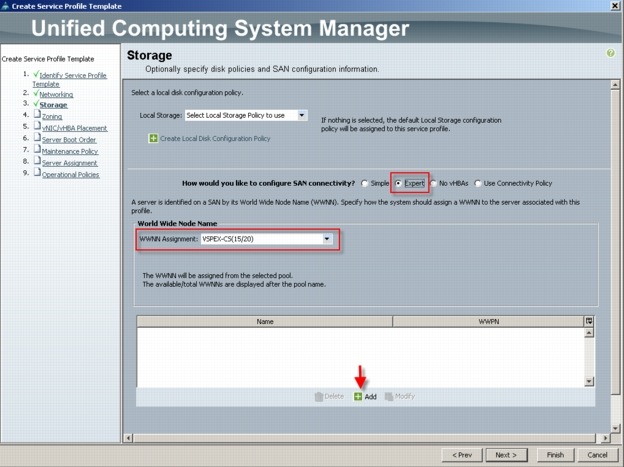The width and height of the screenshot is (624, 467).
Task: Click the green help question mark icon
Action: (x=610, y=53)
